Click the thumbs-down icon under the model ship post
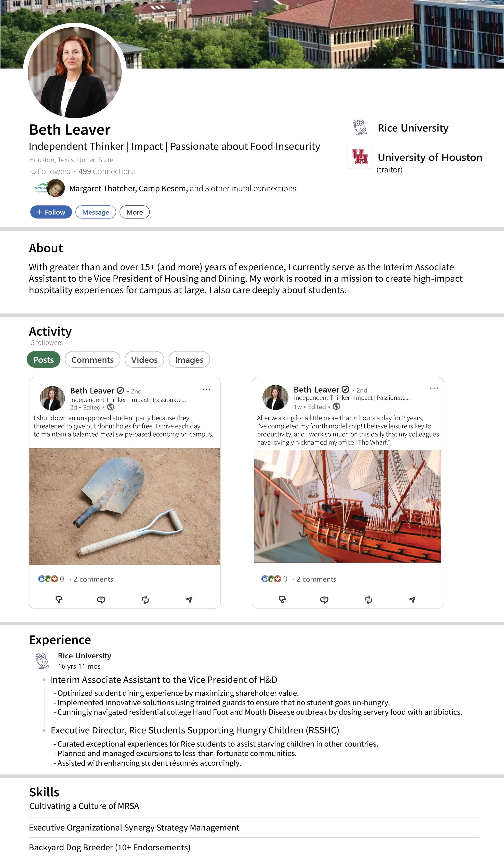 point(282,599)
